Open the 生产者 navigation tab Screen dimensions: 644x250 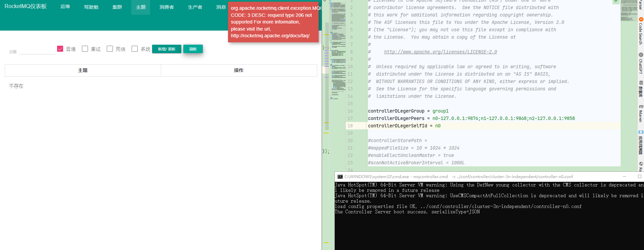pyautogui.click(x=195, y=7)
